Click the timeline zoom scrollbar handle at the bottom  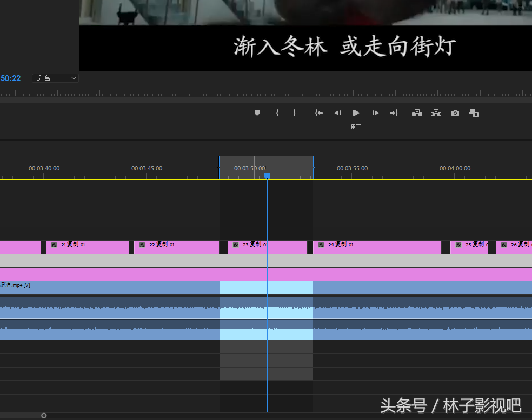(x=44, y=416)
